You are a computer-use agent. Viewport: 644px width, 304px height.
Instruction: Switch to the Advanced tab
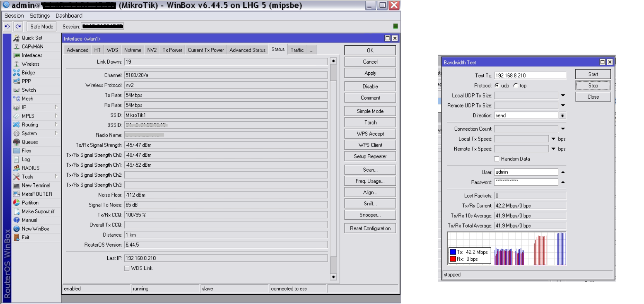pyautogui.click(x=78, y=50)
